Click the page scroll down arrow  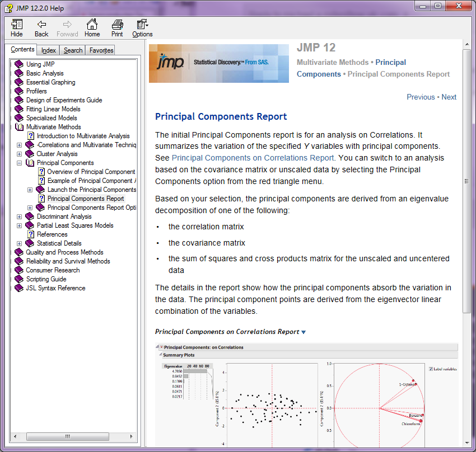(x=466, y=443)
